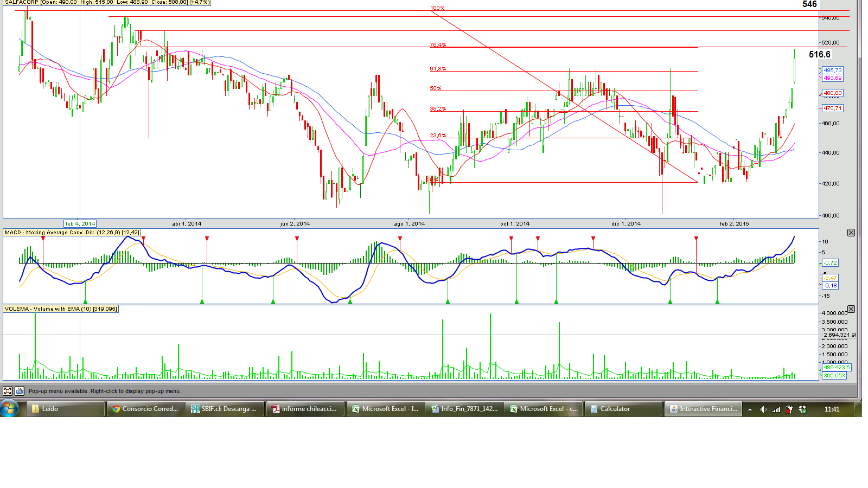The image size is (868, 488).
Task: Click the 516.6 price annotation
Action: pyautogui.click(x=820, y=54)
